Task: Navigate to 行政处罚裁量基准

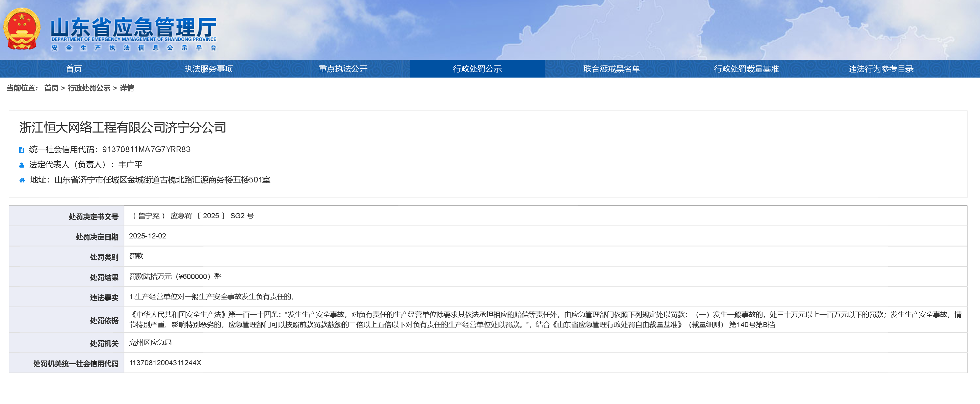Action: pyautogui.click(x=746, y=69)
